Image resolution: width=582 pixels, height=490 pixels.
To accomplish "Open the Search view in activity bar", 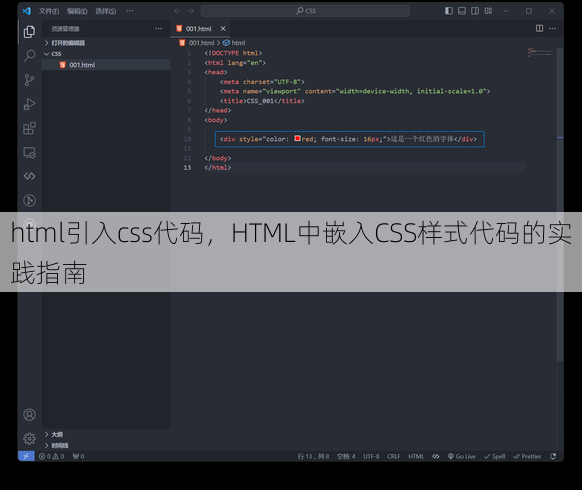I will click(x=29, y=56).
